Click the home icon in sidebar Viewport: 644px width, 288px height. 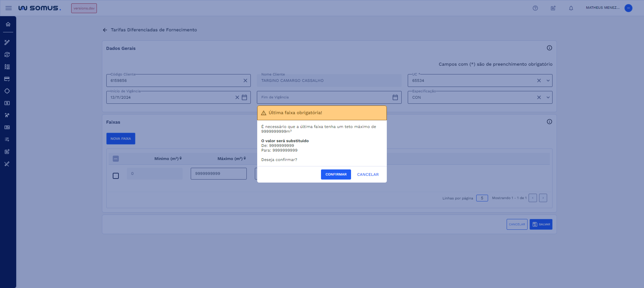[x=8, y=24]
